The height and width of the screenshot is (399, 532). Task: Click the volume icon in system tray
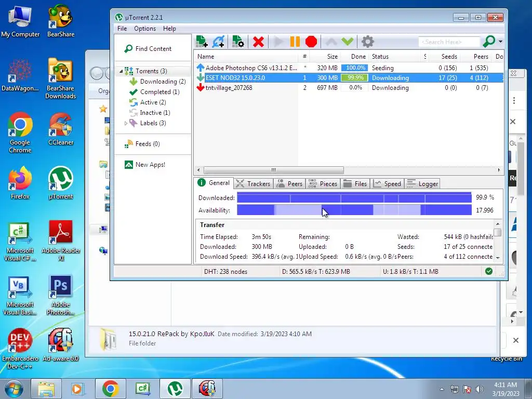[480, 389]
